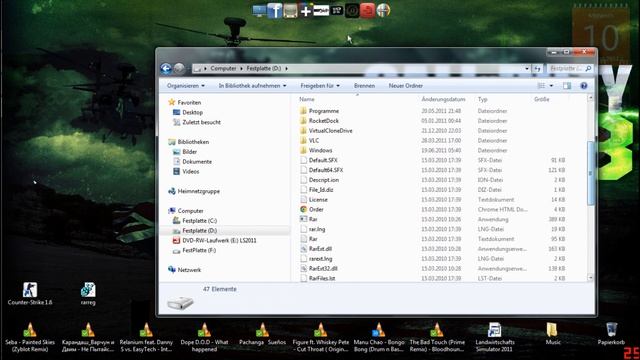Open the Freigeben für dropdown
The width and height of the screenshot is (640, 360).
[320, 86]
